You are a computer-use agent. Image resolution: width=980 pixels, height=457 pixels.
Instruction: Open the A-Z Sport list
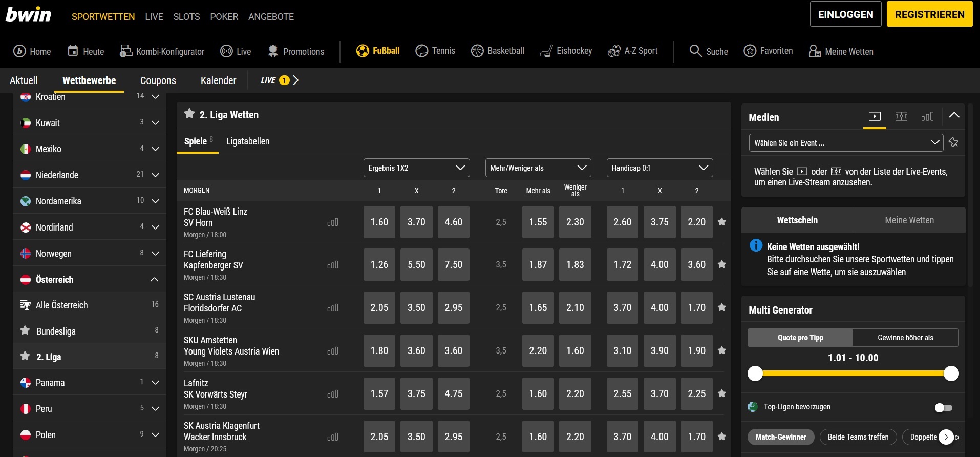coord(633,51)
